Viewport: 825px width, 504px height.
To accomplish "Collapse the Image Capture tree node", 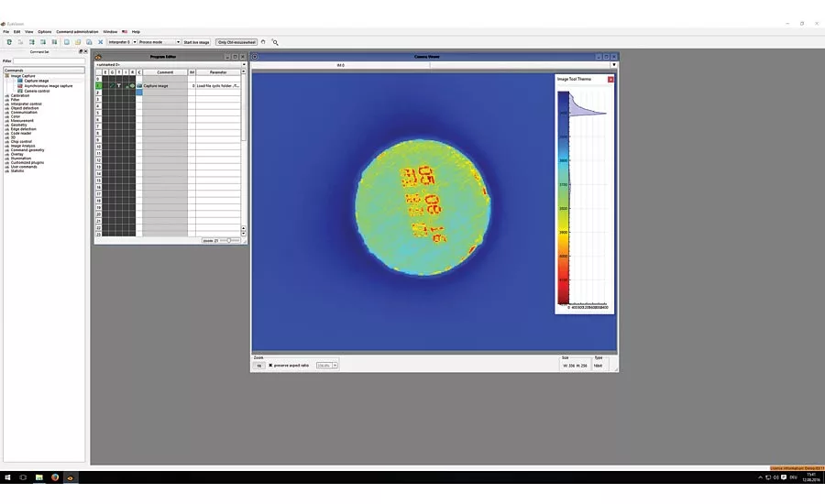I will tap(6, 76).
